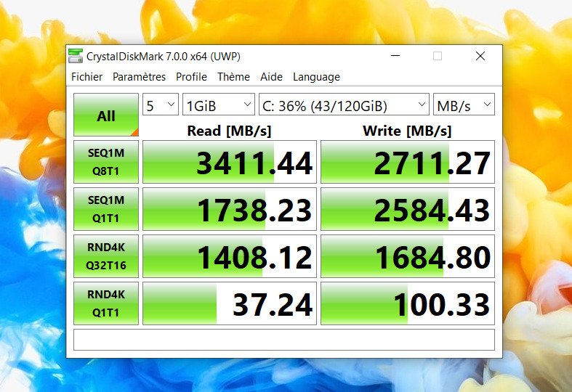Close the CrystalDiskMark window
572x392 pixels.
(x=480, y=56)
